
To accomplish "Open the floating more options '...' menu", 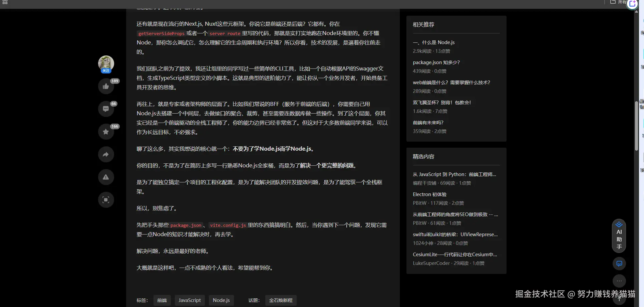I will (619, 281).
